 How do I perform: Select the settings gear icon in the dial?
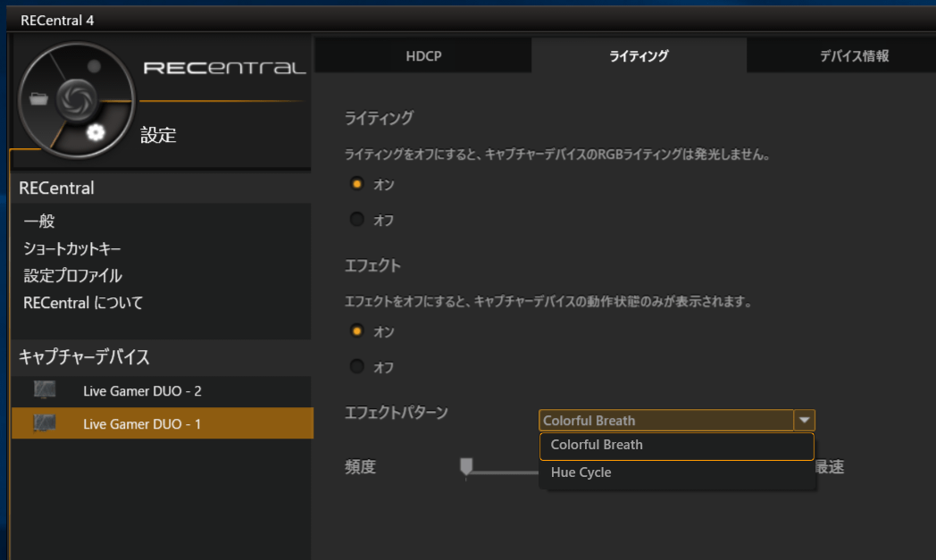(95, 132)
